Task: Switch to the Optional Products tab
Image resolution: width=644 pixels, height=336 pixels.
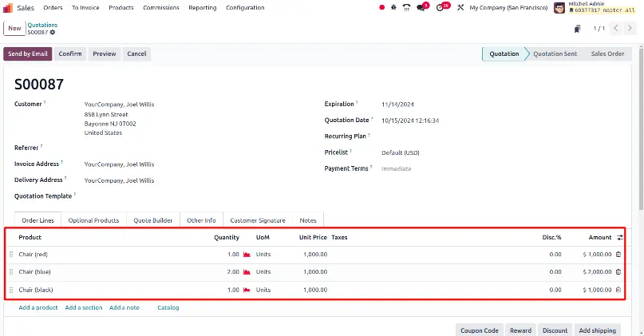Action: tap(93, 220)
